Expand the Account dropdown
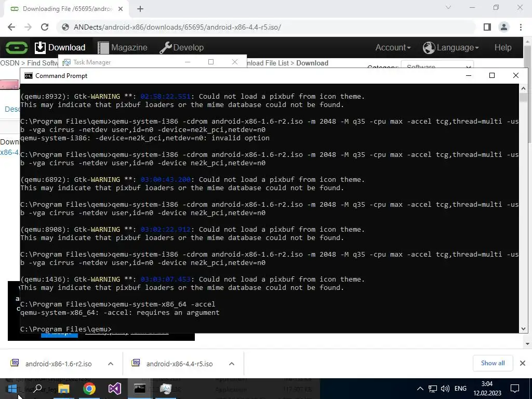The image size is (532, 399). click(x=393, y=47)
